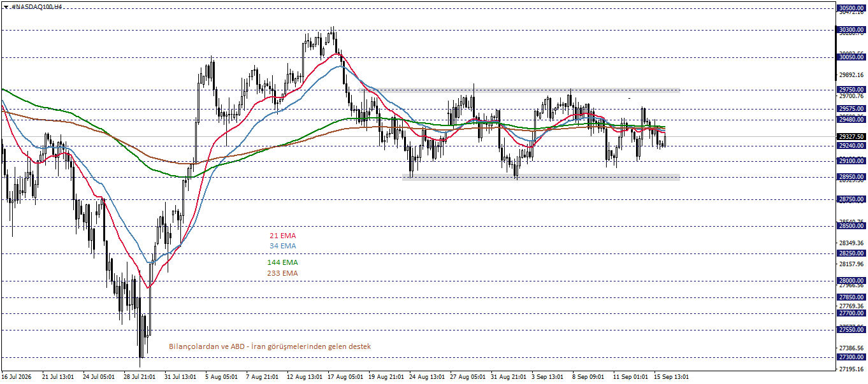Image resolution: width=868 pixels, height=384 pixels.
Task: Select the 29575.00 price level label
Action: [851, 109]
